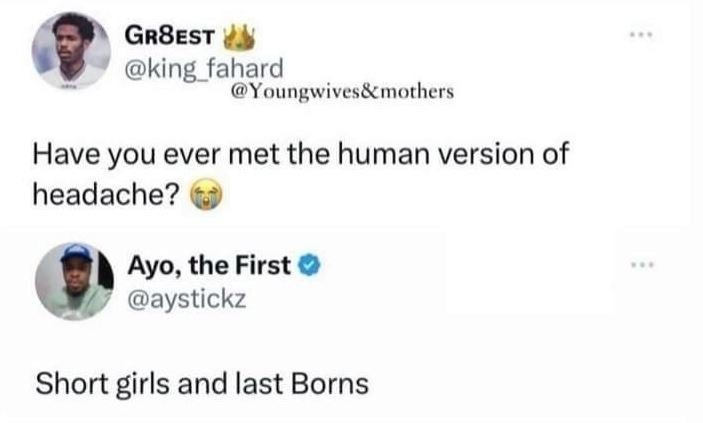
Task: Click the blue verified badge
Action: pos(309,265)
